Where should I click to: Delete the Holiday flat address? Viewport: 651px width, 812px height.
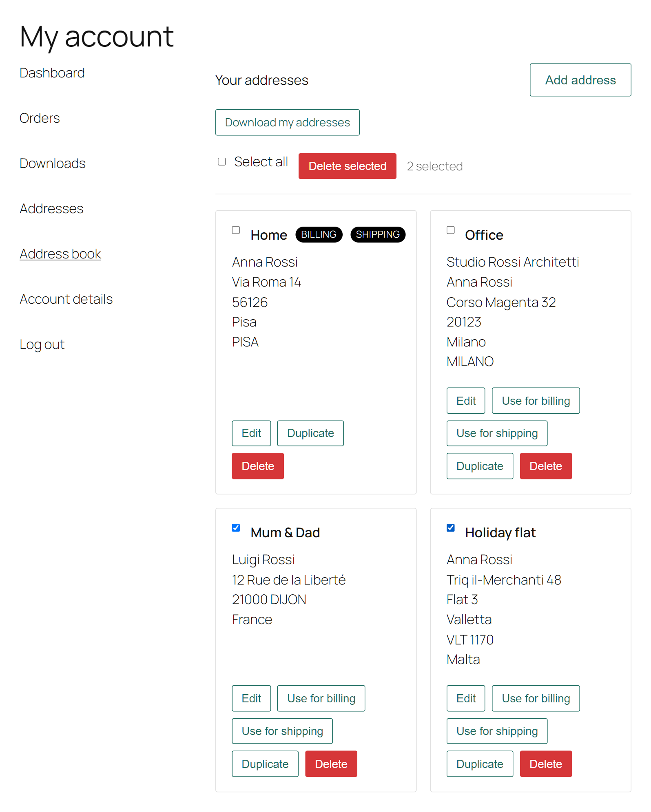point(546,764)
